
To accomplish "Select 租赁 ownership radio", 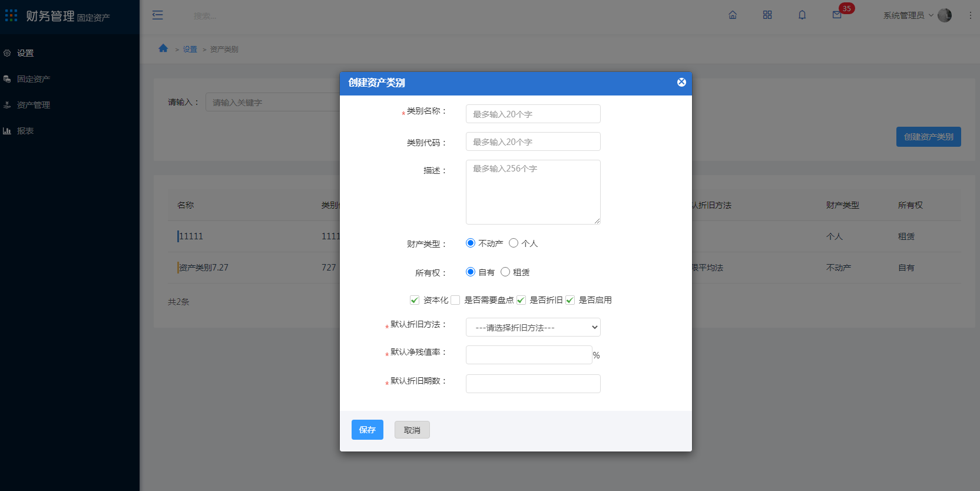I will point(505,272).
